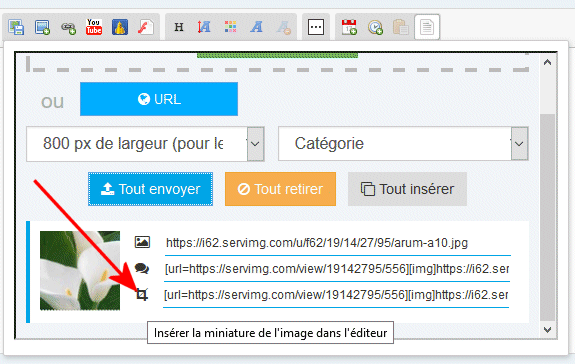Click the remove formatting icon
Image resolution: width=575 pixels, height=364 pixels.
tap(283, 27)
